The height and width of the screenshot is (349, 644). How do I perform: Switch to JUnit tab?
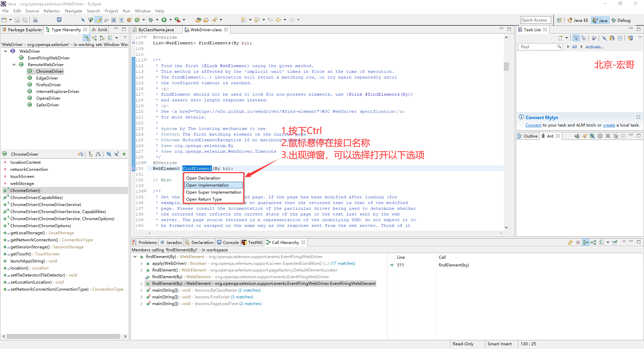(x=100, y=30)
